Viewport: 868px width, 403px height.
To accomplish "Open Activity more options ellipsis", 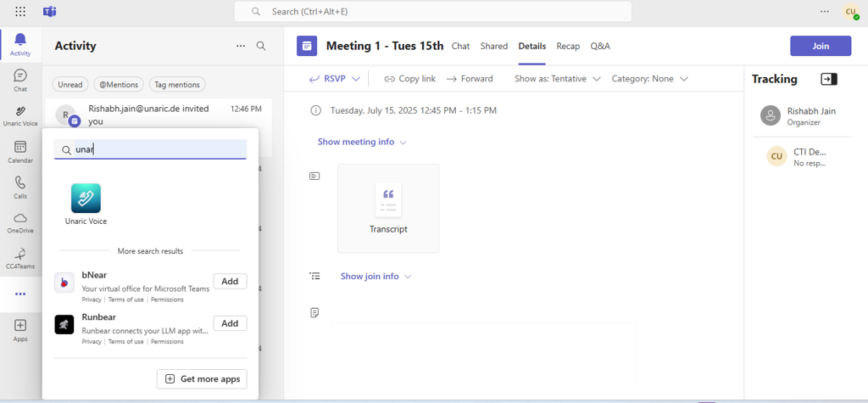I will [x=241, y=46].
